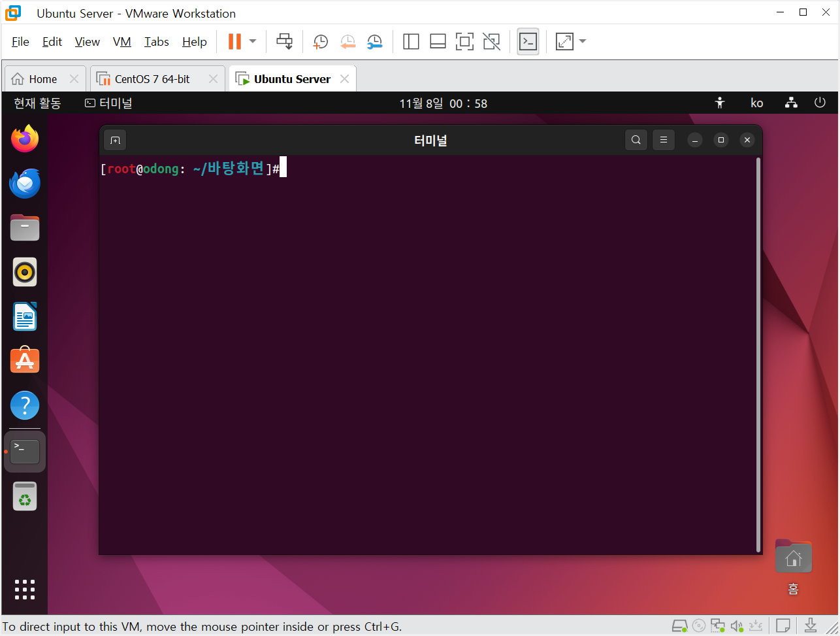Screen dimensions: 840x636
Task: Click the message log status bar icon
Action: 784,626
